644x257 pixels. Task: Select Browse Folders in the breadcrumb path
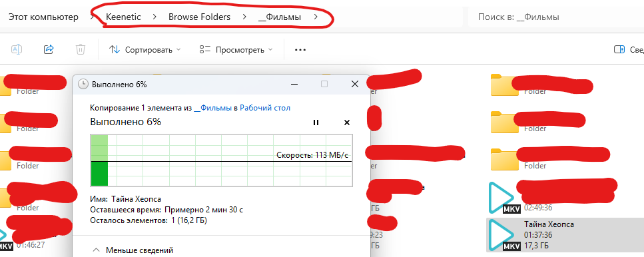199,17
